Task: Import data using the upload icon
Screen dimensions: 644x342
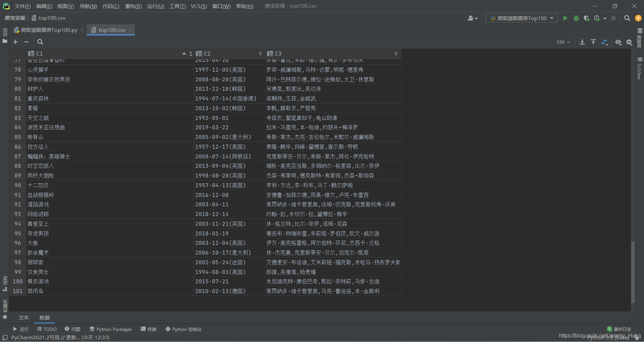Action: [x=593, y=42]
